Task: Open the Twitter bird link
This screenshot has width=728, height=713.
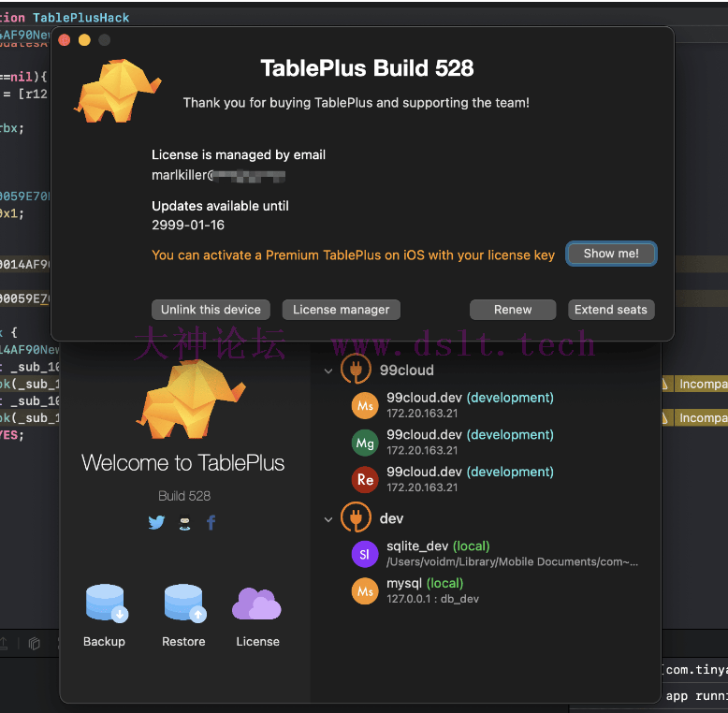Action: (x=156, y=522)
